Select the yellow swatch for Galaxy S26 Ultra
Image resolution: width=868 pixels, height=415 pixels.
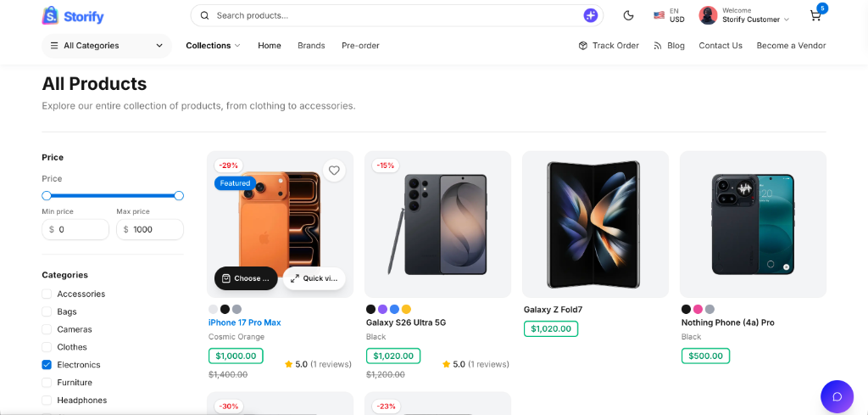[x=406, y=309]
